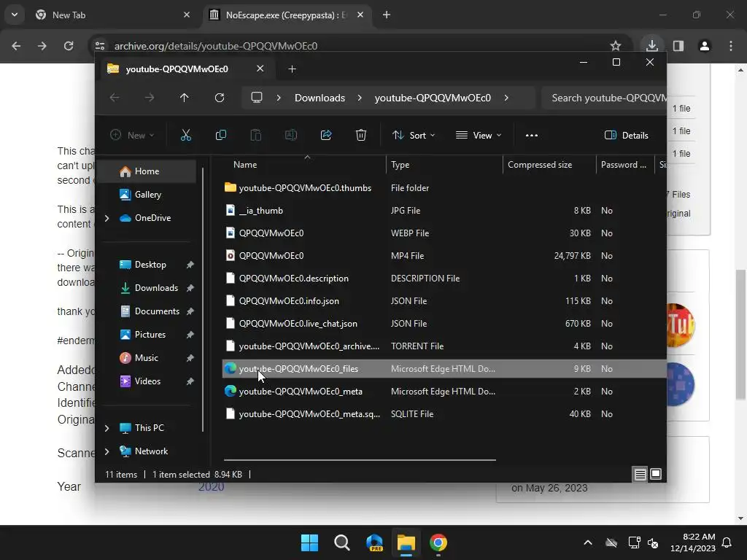Close the youtube-QPQQVMwOEc0 Explorer tab
The image size is (747, 560).
coord(260,69)
